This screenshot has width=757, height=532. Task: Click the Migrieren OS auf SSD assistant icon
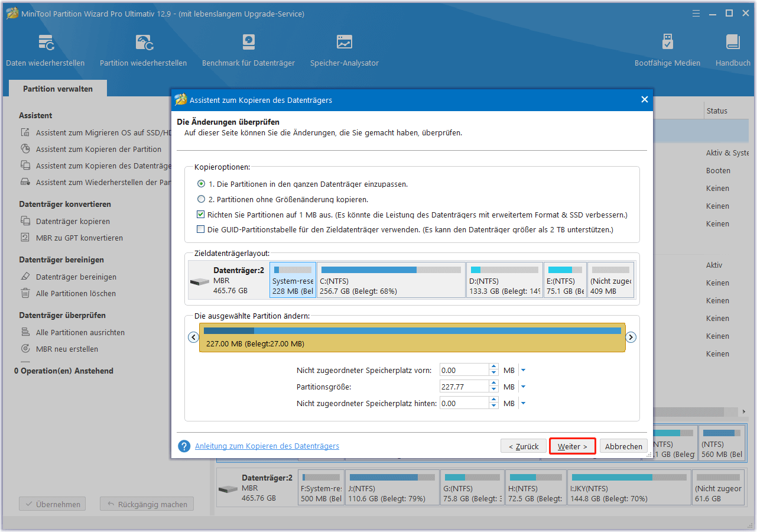pos(25,133)
